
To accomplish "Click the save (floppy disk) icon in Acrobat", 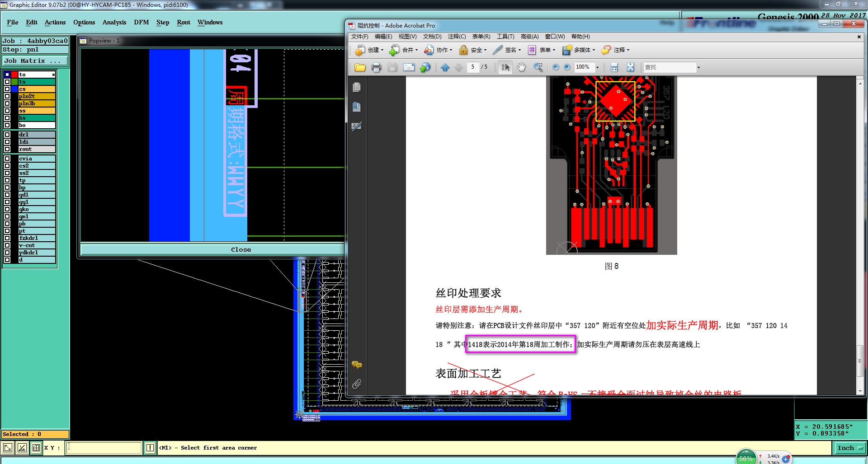I will [392, 67].
